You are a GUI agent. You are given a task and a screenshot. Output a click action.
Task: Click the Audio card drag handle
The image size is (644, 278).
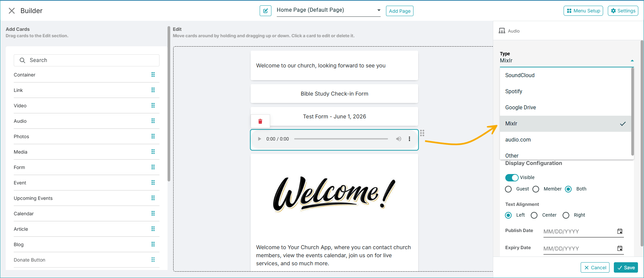(153, 121)
